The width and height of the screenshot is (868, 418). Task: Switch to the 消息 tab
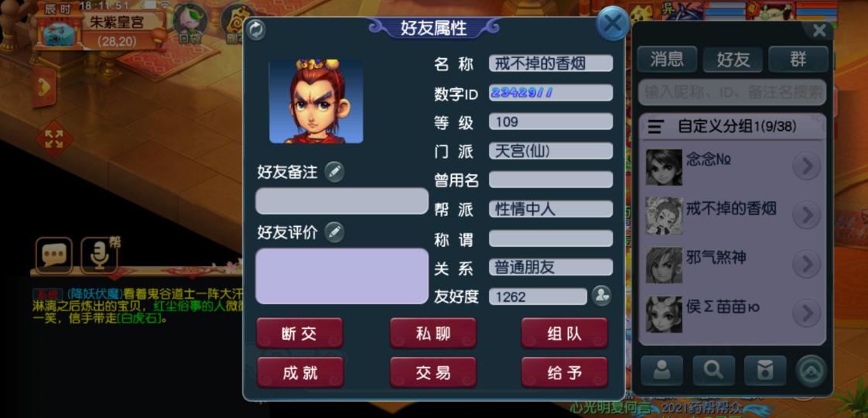pyautogui.click(x=667, y=60)
